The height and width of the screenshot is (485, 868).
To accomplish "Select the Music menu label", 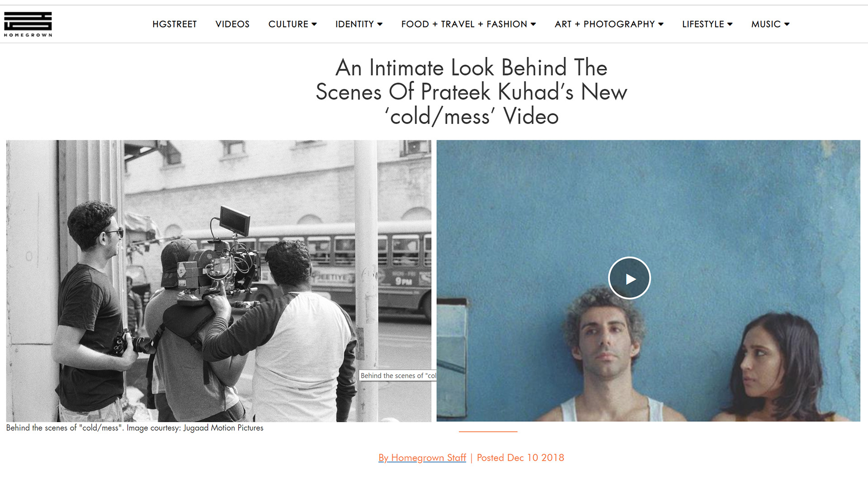I will (766, 24).
